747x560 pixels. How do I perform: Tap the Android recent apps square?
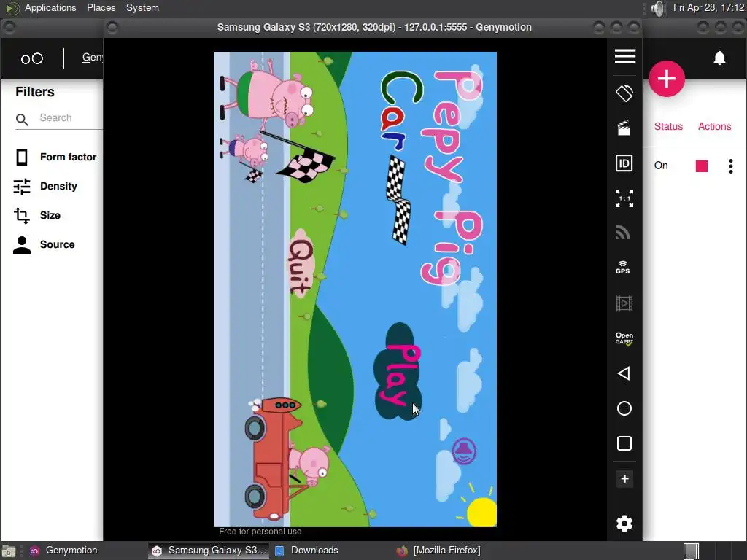[x=624, y=443]
